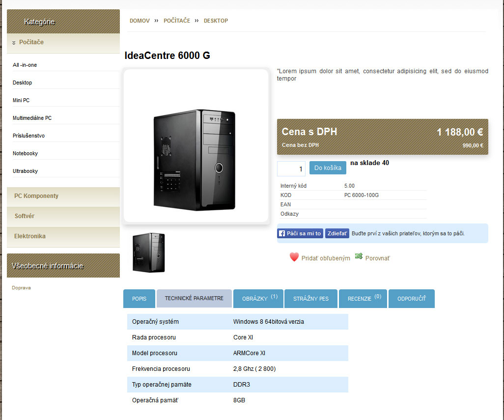Go to DESKTOP in breadcrumb
The width and height of the screenshot is (504, 420).
point(216,21)
